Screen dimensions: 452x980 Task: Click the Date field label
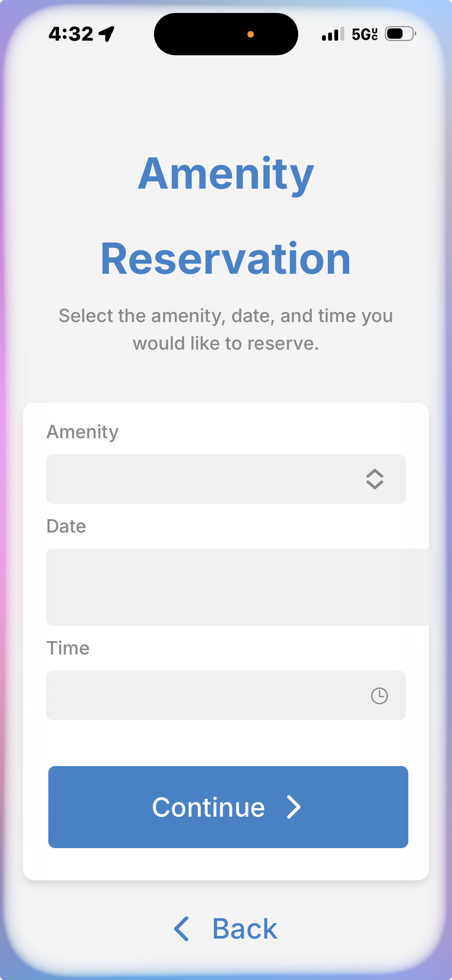click(x=66, y=526)
